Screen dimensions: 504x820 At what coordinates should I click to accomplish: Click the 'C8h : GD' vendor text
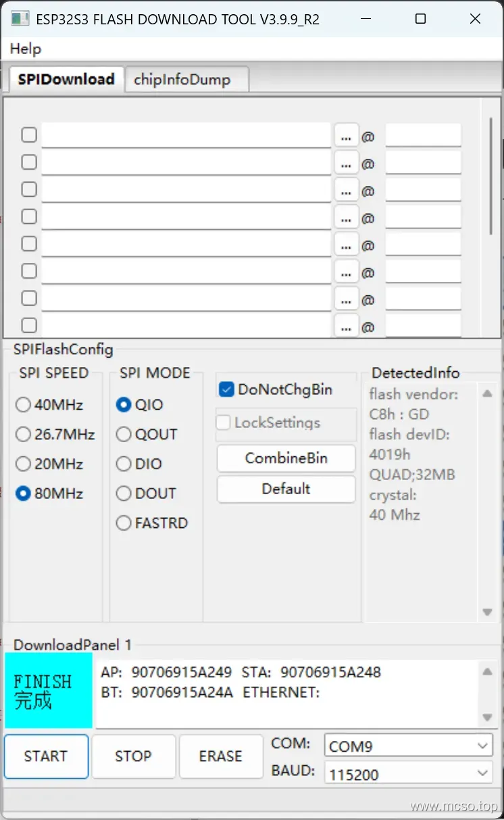click(399, 414)
